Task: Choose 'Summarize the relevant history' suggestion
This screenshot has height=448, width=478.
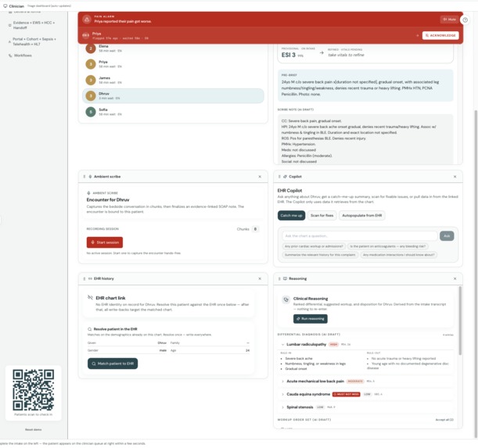Action: coord(320,255)
